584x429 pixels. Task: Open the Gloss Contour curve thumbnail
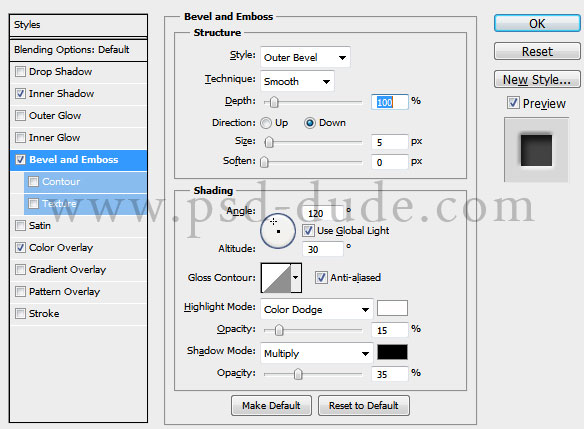click(276, 278)
